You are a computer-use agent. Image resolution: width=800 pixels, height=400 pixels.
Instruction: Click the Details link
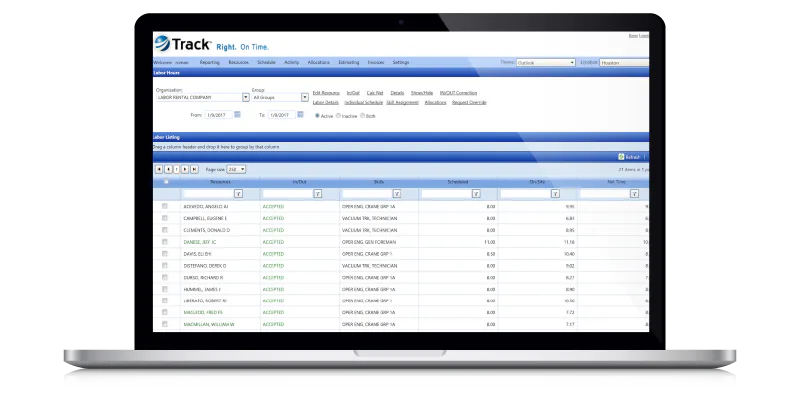397,93
